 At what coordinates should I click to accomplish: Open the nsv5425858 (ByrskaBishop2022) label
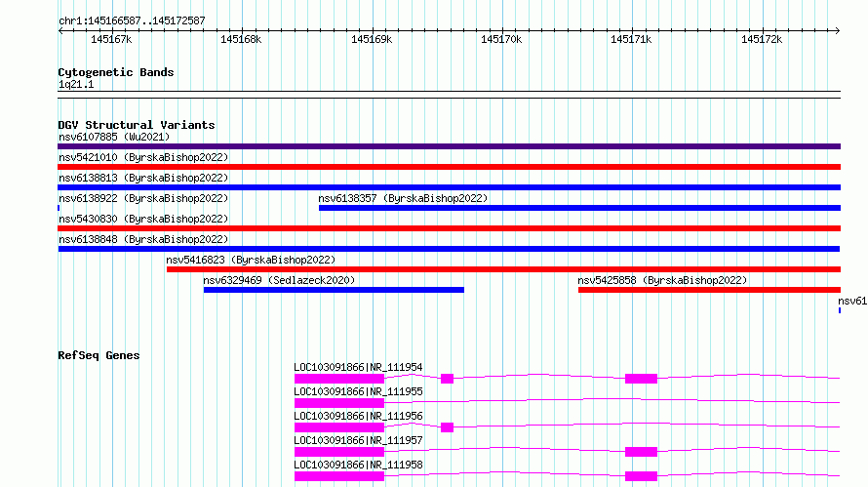point(662,280)
